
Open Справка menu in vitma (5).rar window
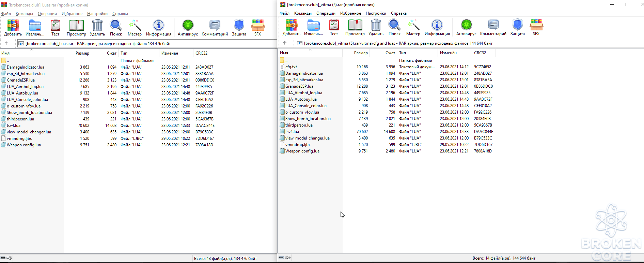click(399, 13)
